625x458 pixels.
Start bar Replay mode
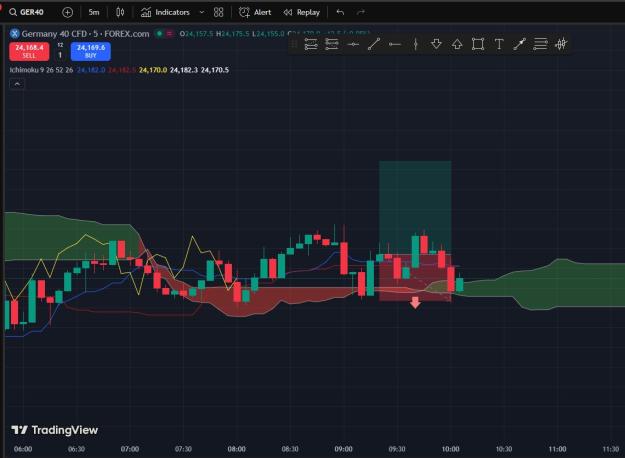[302, 12]
